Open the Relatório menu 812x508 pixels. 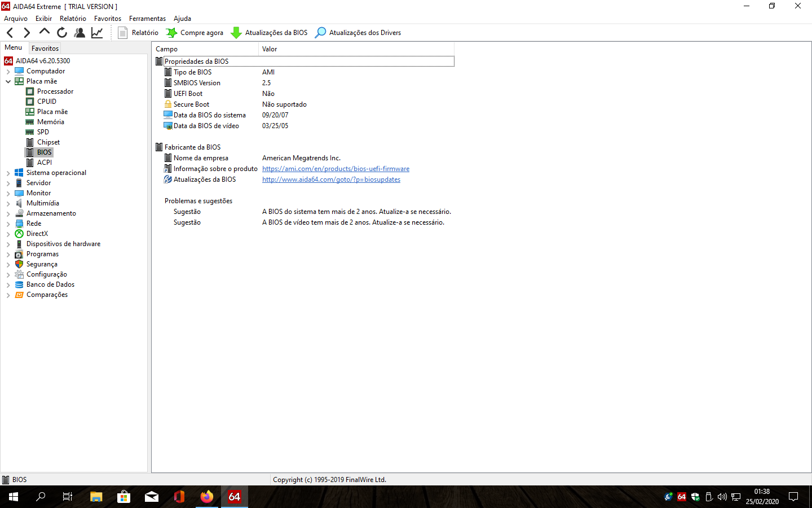(73, 19)
